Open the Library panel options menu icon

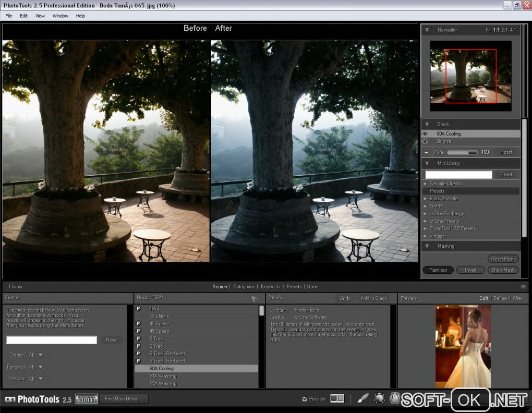tap(523, 287)
